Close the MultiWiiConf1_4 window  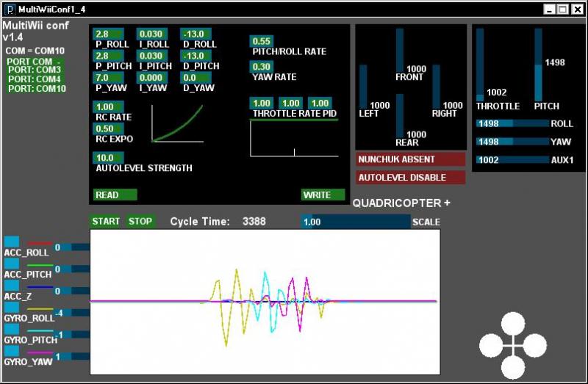tap(577, 10)
